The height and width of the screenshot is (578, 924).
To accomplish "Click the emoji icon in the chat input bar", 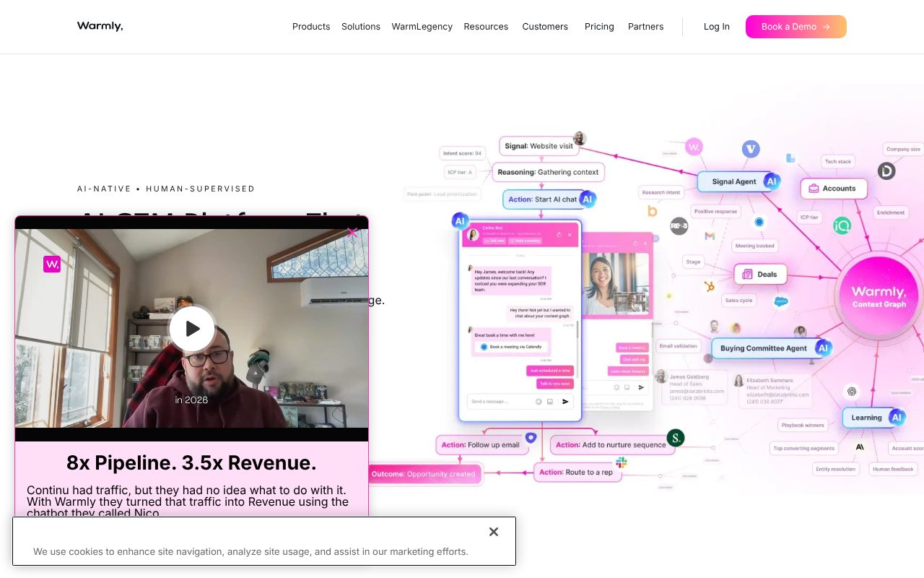I will tap(538, 402).
